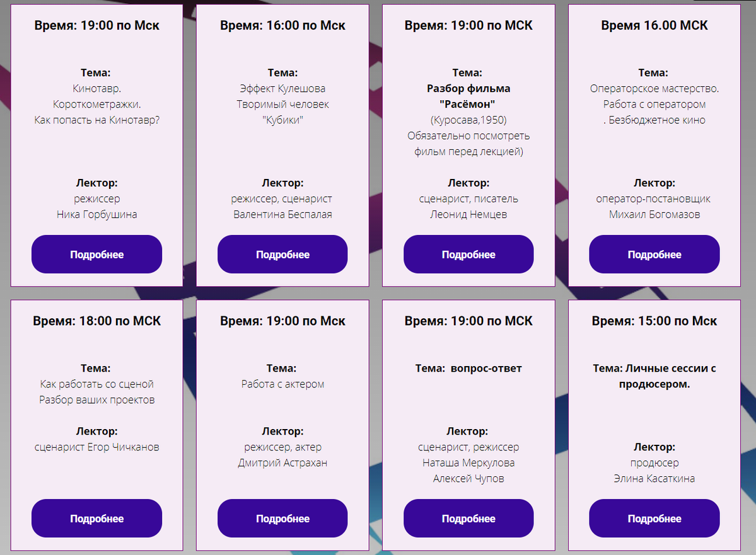The image size is (756, 555).
Task: Click the topic text Разбор ваших проектов
Action: click(x=96, y=399)
